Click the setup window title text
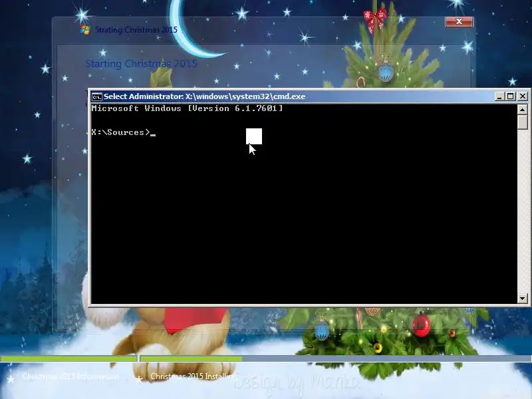 click(136, 30)
